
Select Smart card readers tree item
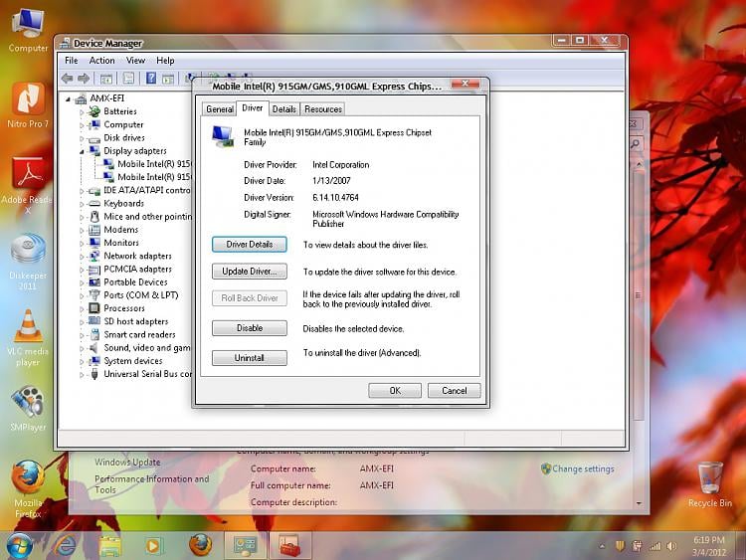(x=139, y=334)
